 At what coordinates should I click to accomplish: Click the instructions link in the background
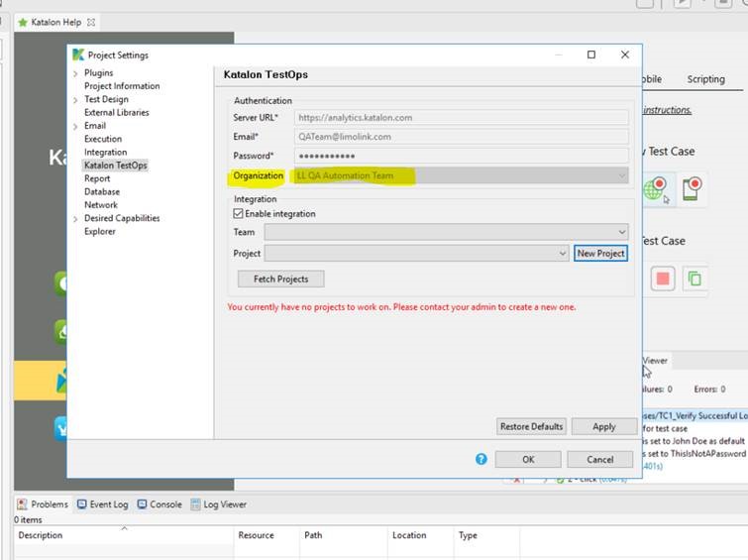click(667, 110)
